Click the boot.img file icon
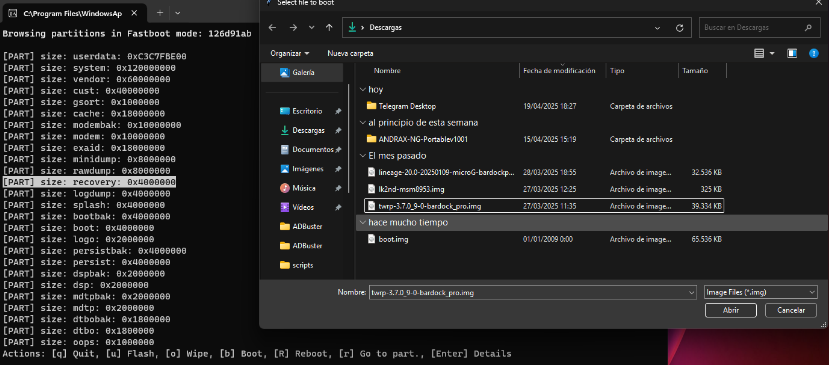 click(x=372, y=240)
